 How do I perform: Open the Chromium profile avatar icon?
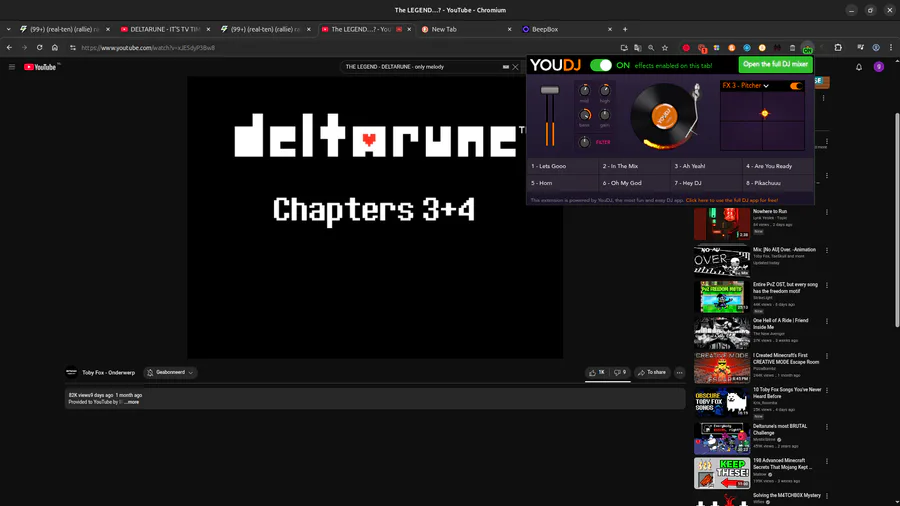[876, 48]
